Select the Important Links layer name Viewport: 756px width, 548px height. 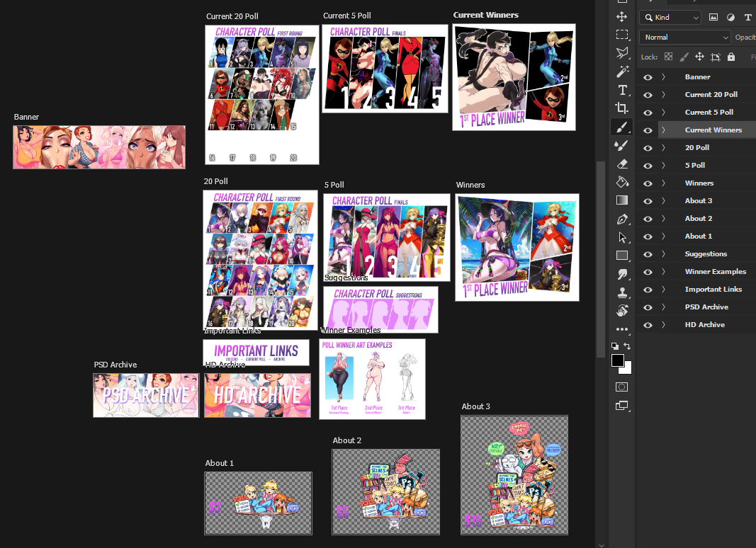pos(713,289)
